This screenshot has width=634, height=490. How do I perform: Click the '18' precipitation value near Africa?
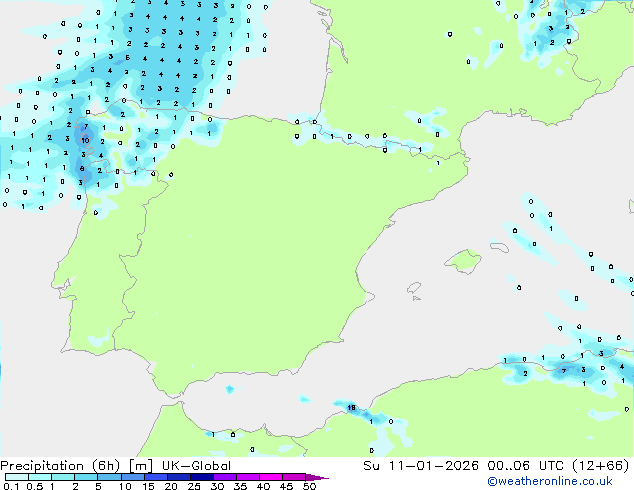coord(351,408)
